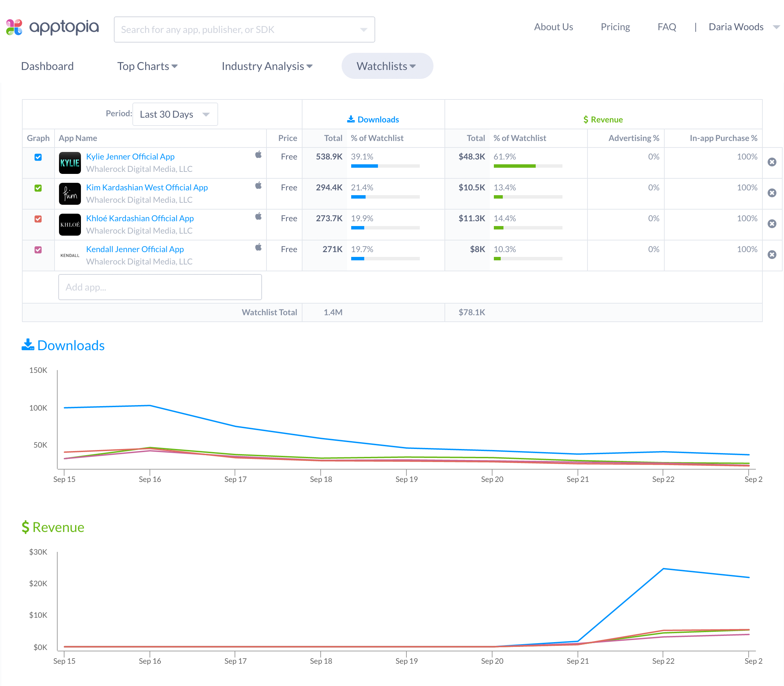Disable graphing for Kim Kardashian West Official App
784x686 pixels.
pyautogui.click(x=38, y=188)
